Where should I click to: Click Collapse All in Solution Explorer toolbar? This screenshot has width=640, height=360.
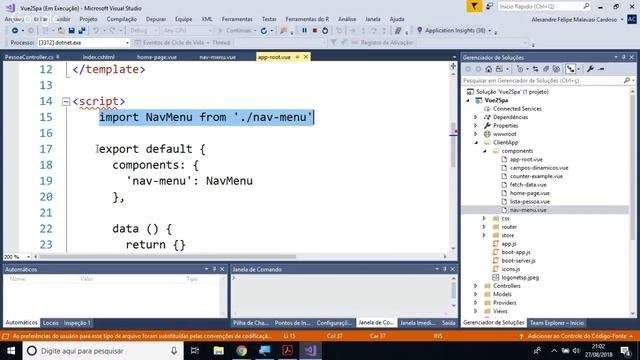point(546,69)
